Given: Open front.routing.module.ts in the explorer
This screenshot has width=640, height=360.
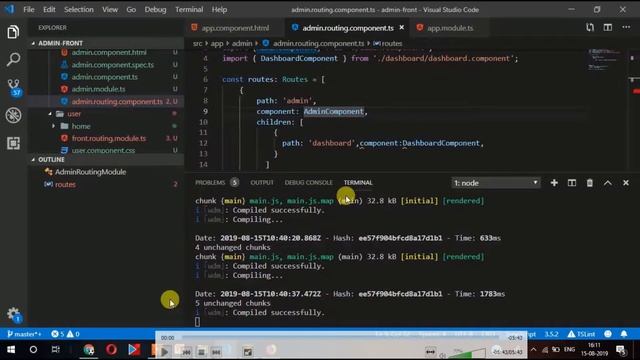Looking at the screenshot, I should (x=109, y=138).
